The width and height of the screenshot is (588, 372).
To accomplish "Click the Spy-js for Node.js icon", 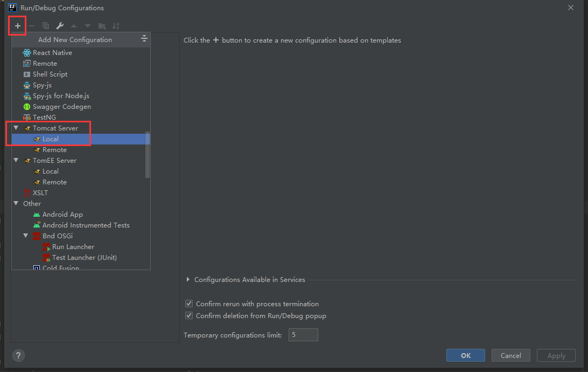I will [27, 96].
